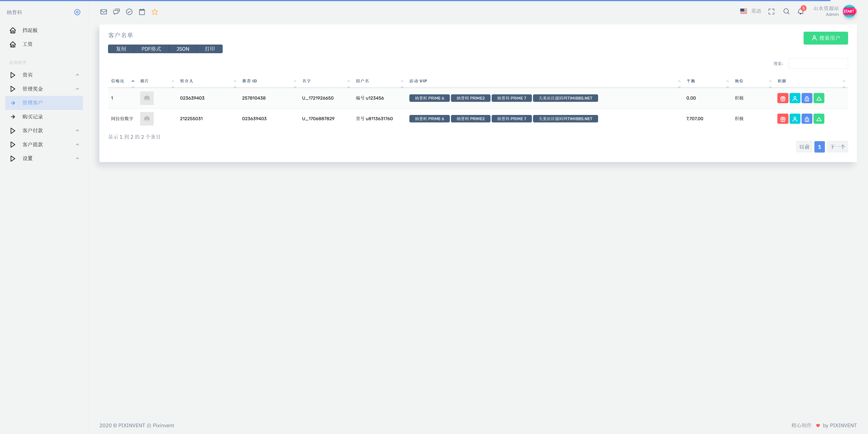Select the todo checkmark icon in toolbar
Viewport: 868px width, 434px height.
(x=129, y=12)
